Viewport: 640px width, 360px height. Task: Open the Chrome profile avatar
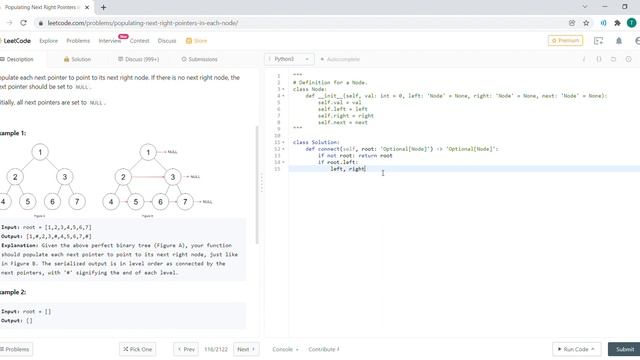tap(631, 23)
